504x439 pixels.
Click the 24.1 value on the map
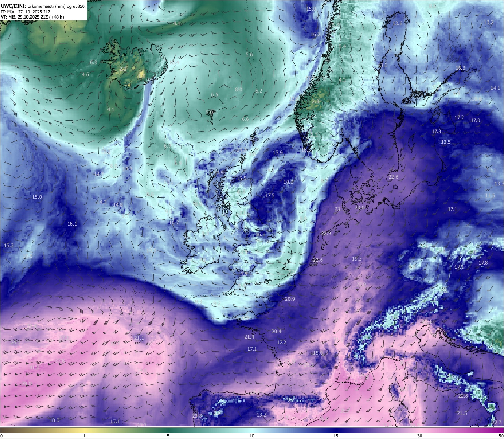click(15, 342)
